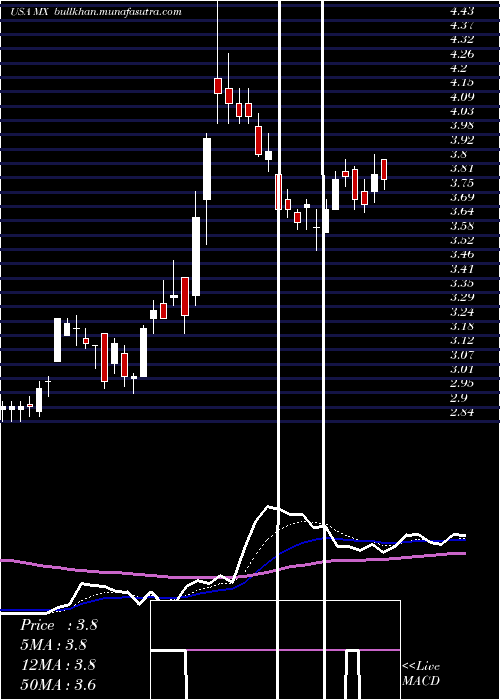This screenshot has width=500, height=700.
Task: Select the 3.18 axis value
Action: 462,327
